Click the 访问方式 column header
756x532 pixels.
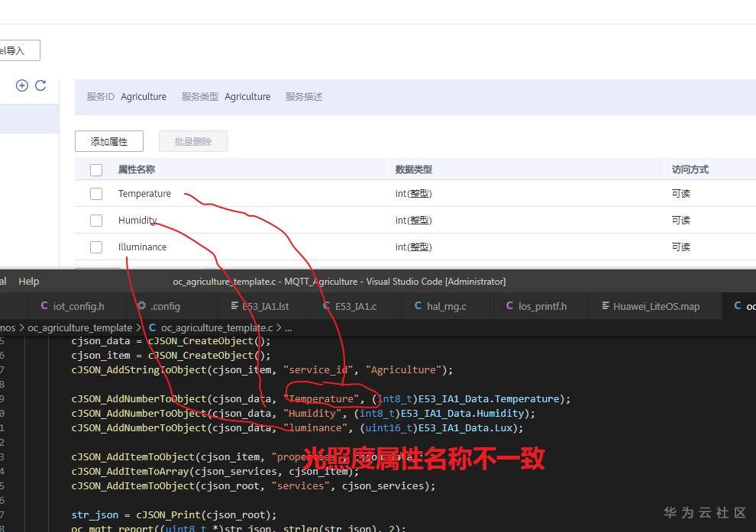(690, 169)
